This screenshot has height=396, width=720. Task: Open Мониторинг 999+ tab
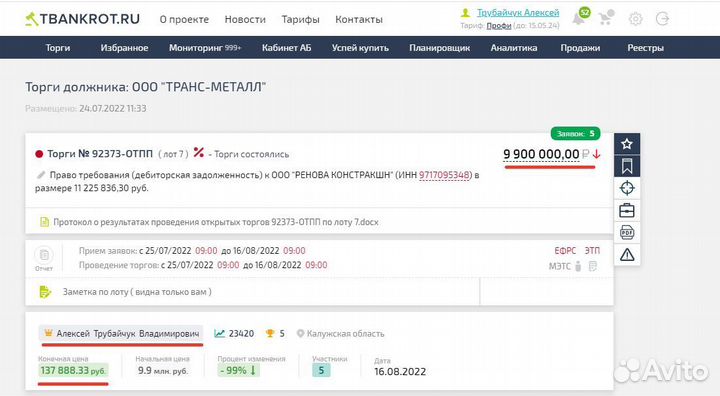pyautogui.click(x=205, y=48)
